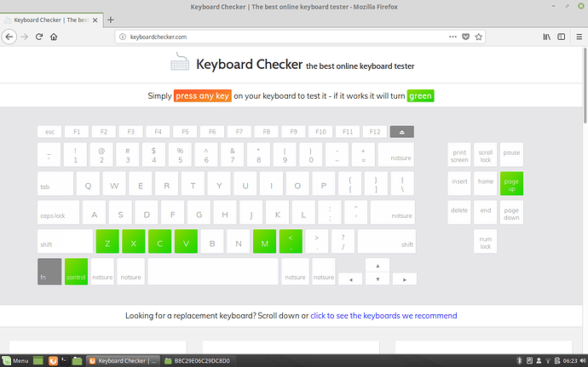This screenshot has height=367, width=588.
Task: Click the F12 function key
Action: pos(375,132)
